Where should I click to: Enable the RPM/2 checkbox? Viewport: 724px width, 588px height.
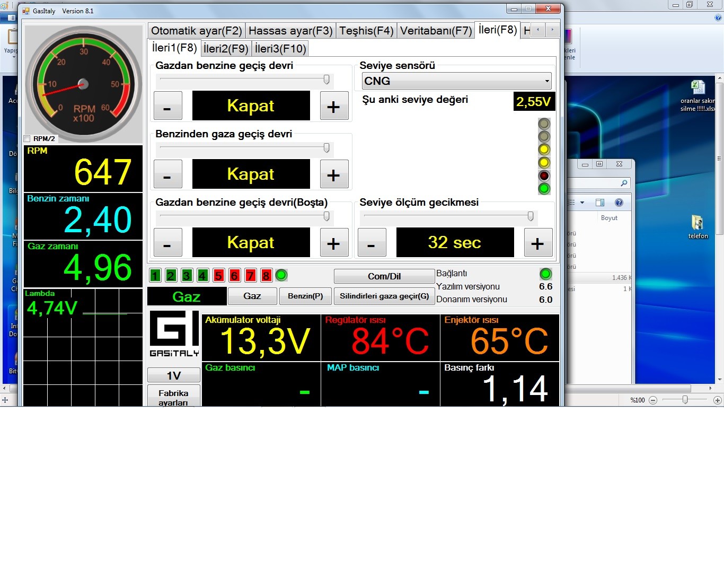coord(28,139)
